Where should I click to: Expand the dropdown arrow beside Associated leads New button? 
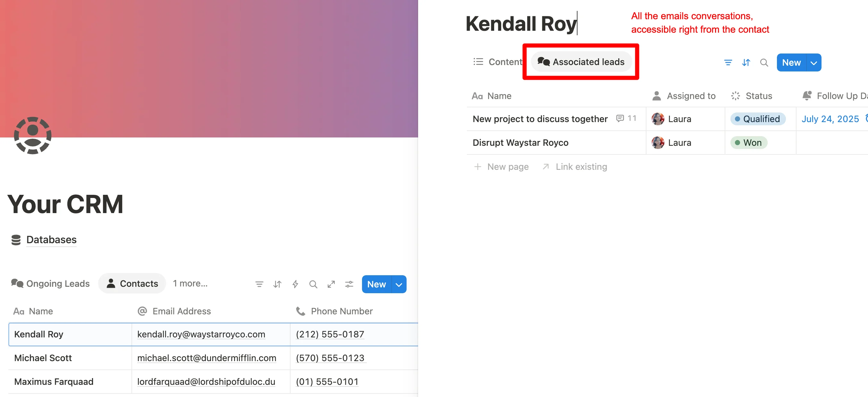[x=813, y=62]
